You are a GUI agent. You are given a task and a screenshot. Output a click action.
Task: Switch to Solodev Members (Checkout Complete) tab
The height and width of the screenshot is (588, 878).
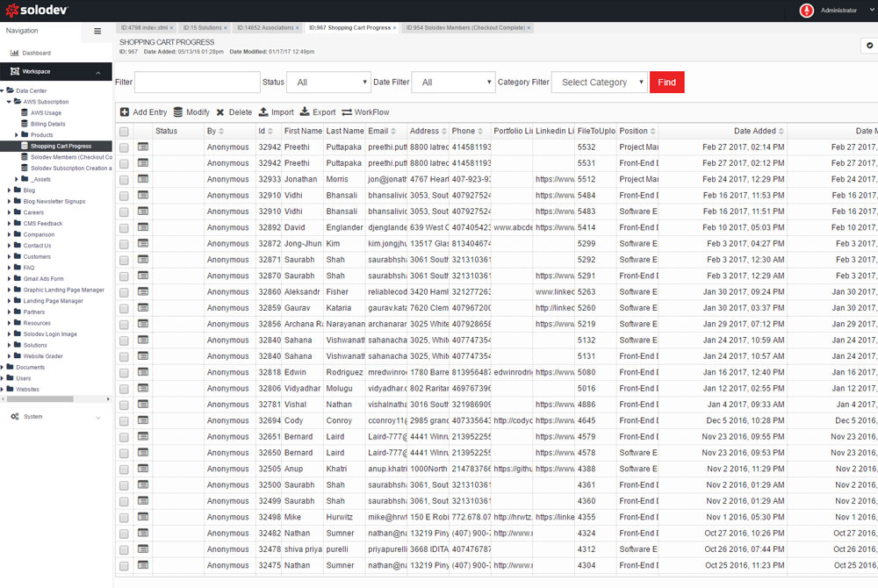465,28
